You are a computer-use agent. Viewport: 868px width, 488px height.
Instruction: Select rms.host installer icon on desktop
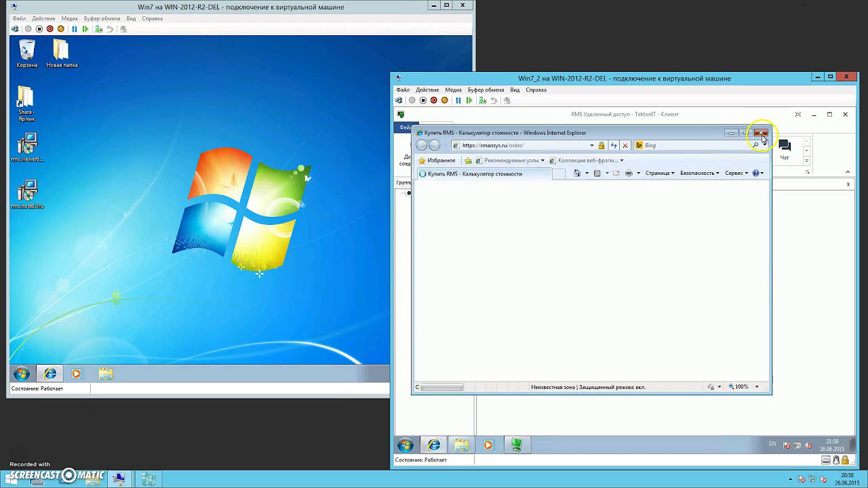tap(27, 195)
